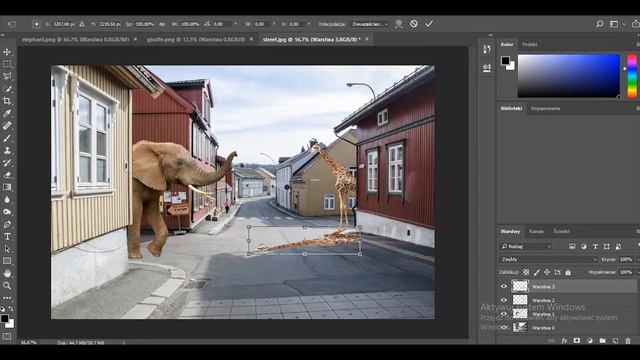The image size is (640, 360).
Task: Select the Pen tool
Action: tap(7, 224)
